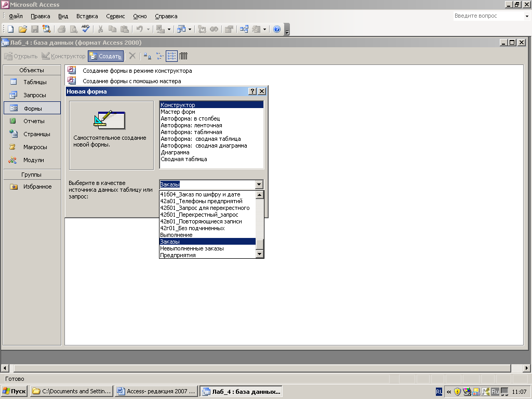Select Запросы in the Objects panel
Viewport: 532px width, 399px height.
[32, 95]
